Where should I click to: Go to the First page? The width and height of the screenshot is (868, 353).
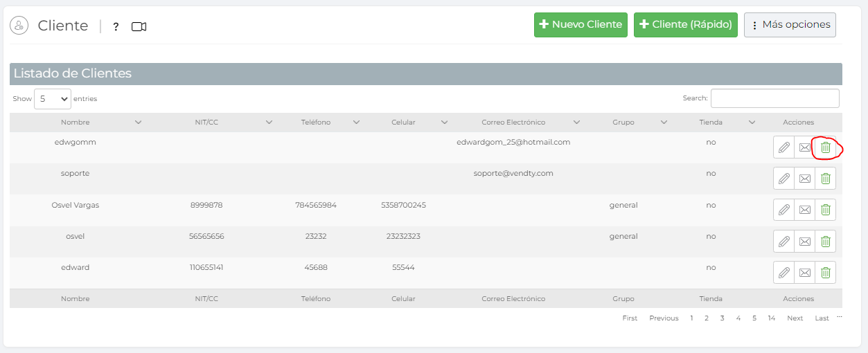(630, 318)
